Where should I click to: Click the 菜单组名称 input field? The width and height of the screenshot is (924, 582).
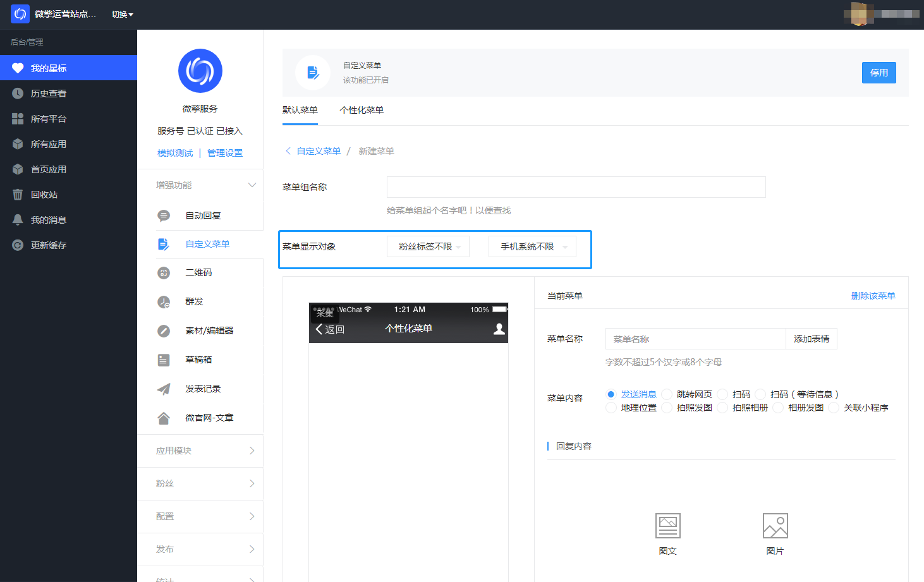click(576, 187)
